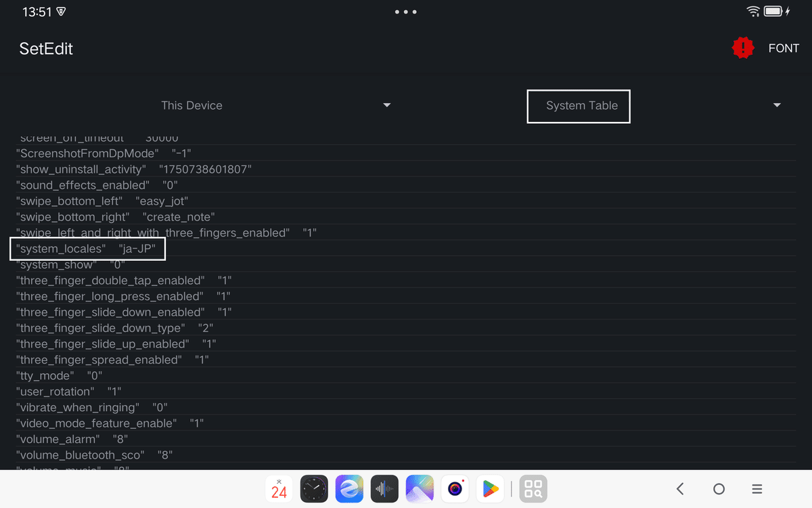Tap the red warning badge icon
This screenshot has width=812, height=508.
click(x=743, y=48)
